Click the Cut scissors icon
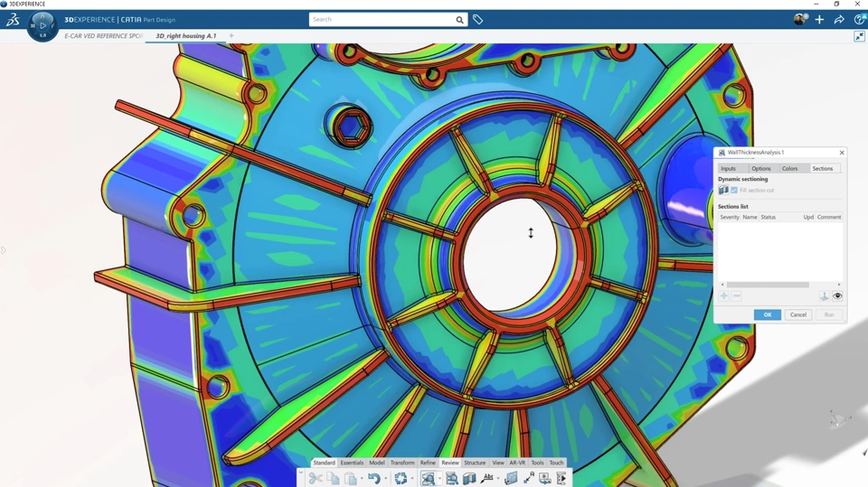Screen dimensions: 868x487 coord(316,478)
